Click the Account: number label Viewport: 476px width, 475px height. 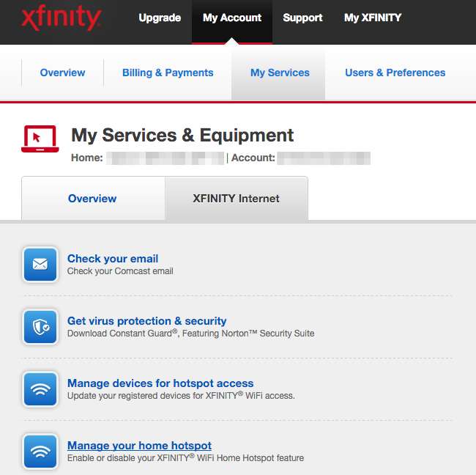click(253, 158)
